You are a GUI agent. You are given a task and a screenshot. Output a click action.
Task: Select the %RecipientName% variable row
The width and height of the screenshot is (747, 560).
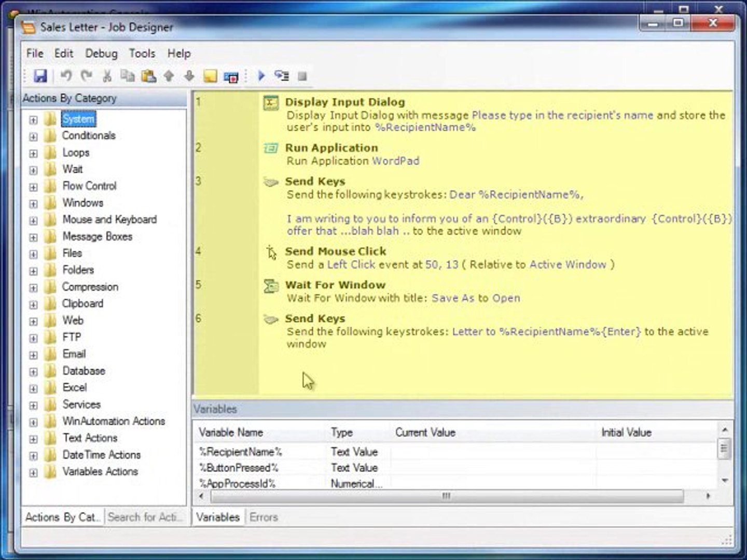coord(455,452)
